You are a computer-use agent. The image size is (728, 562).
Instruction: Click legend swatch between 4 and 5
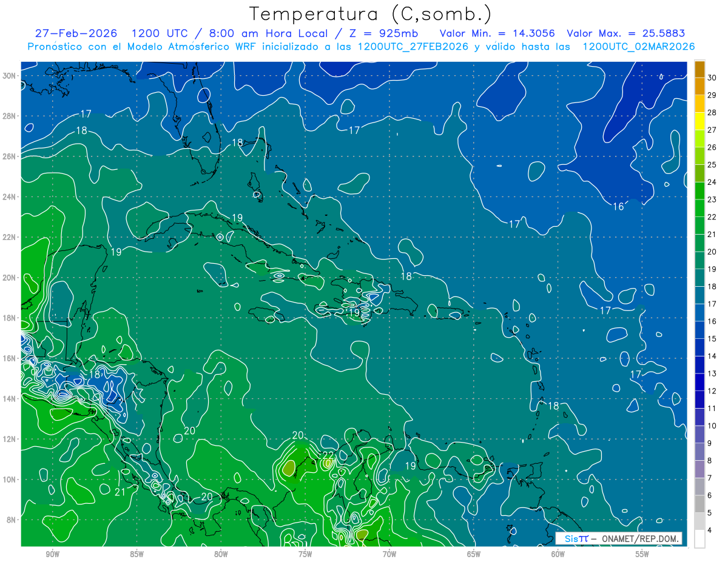click(x=699, y=522)
